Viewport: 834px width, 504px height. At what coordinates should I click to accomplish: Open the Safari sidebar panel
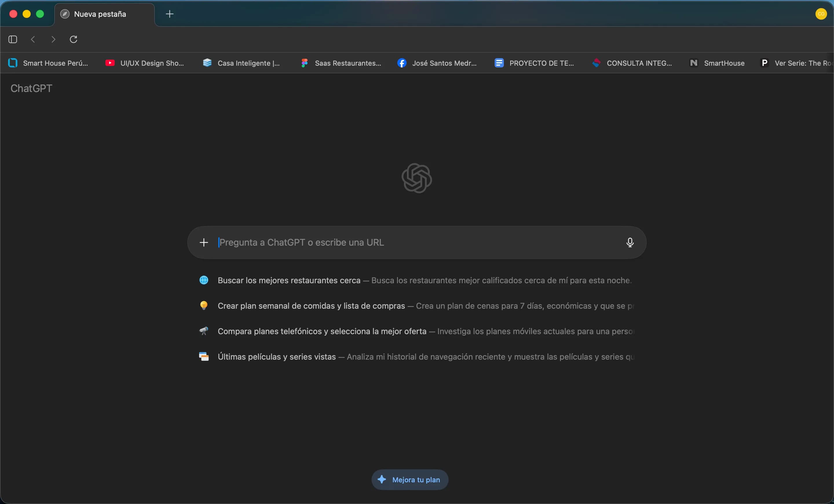(x=12, y=40)
